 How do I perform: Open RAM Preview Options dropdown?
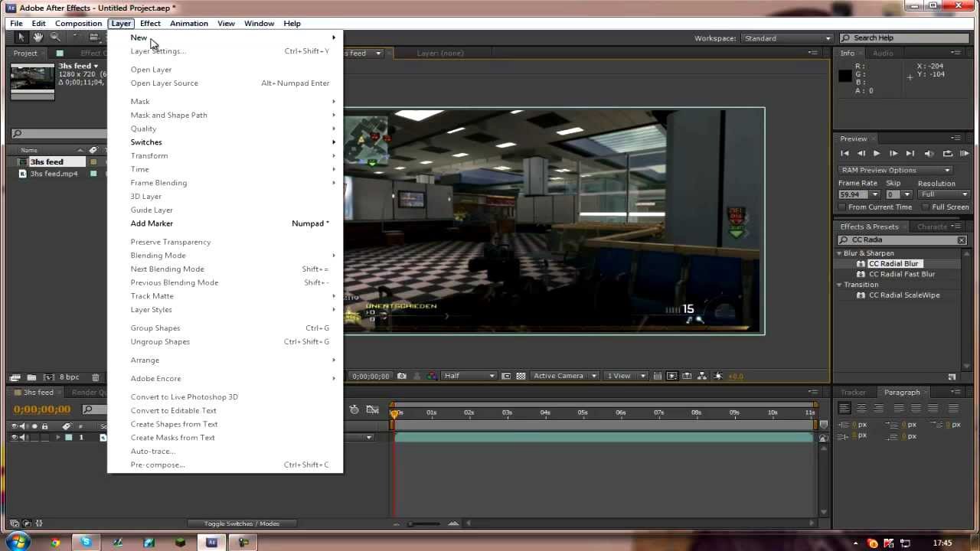point(896,170)
